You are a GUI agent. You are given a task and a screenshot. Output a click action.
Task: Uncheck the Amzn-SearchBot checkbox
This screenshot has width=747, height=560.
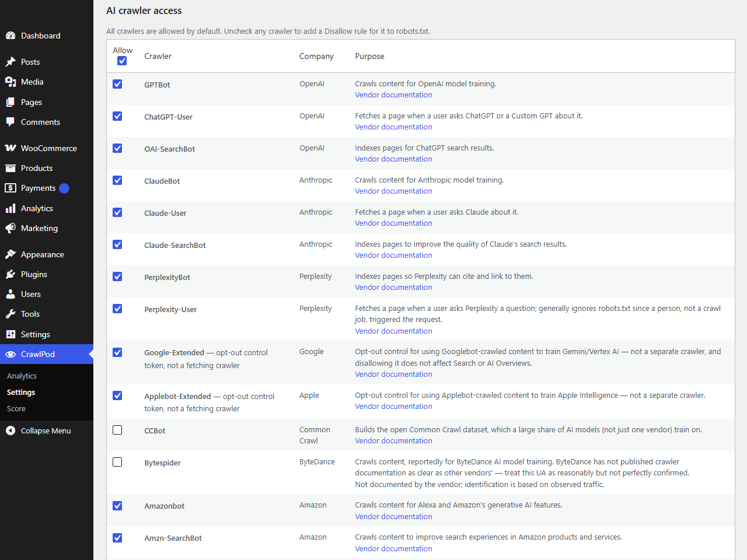coord(117,538)
